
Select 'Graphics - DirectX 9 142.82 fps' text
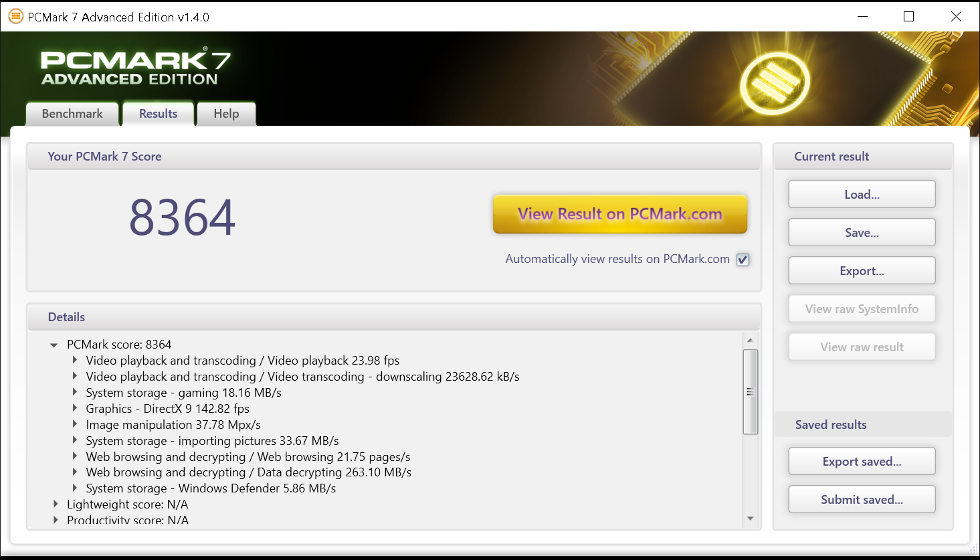167,408
